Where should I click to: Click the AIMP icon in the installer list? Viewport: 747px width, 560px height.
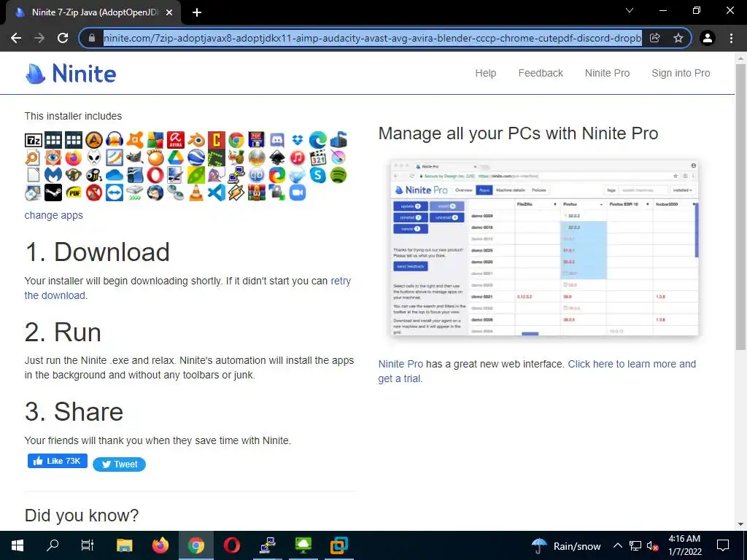pos(94,140)
